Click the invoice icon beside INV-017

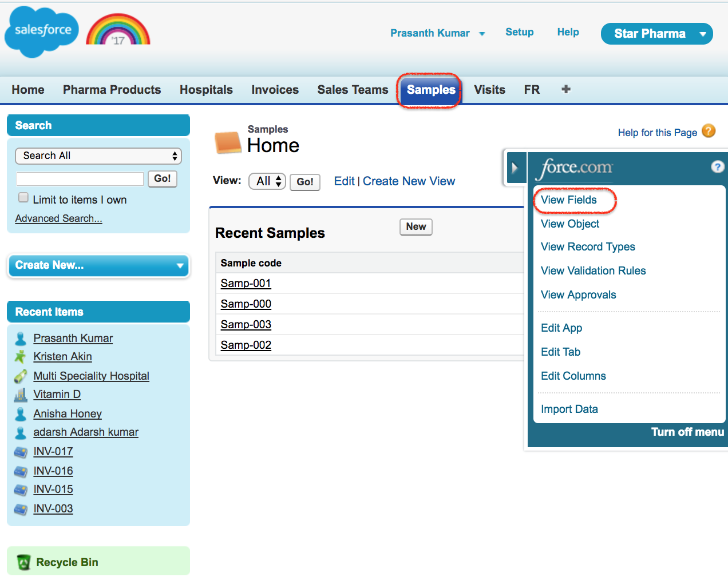(x=21, y=452)
